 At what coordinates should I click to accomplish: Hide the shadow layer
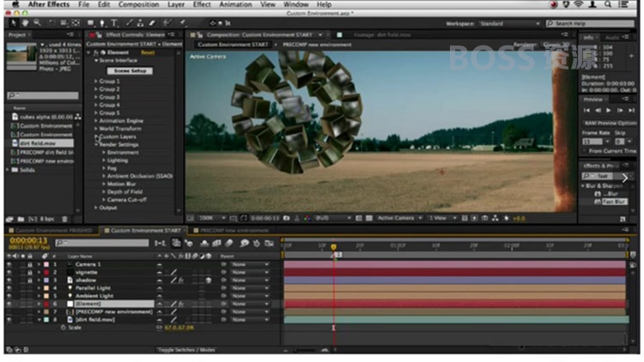coord(9,280)
